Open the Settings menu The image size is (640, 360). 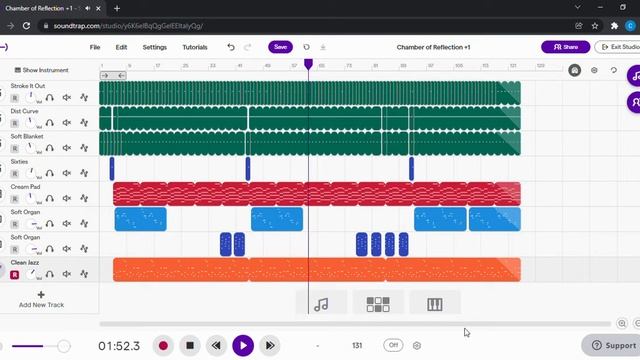click(x=155, y=47)
